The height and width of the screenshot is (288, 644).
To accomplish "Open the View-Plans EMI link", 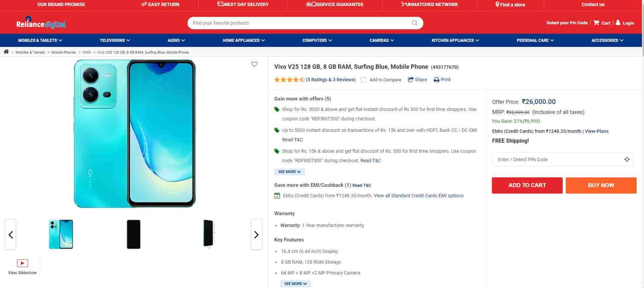I will pyautogui.click(x=596, y=131).
